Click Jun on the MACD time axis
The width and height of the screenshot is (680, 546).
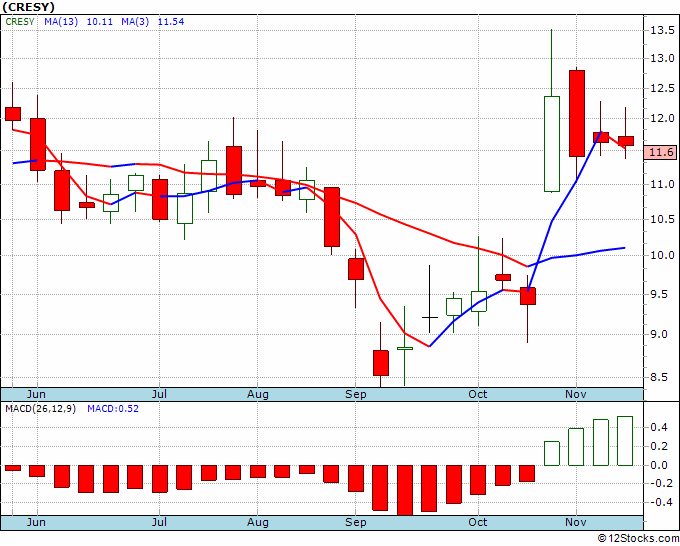(x=36, y=522)
